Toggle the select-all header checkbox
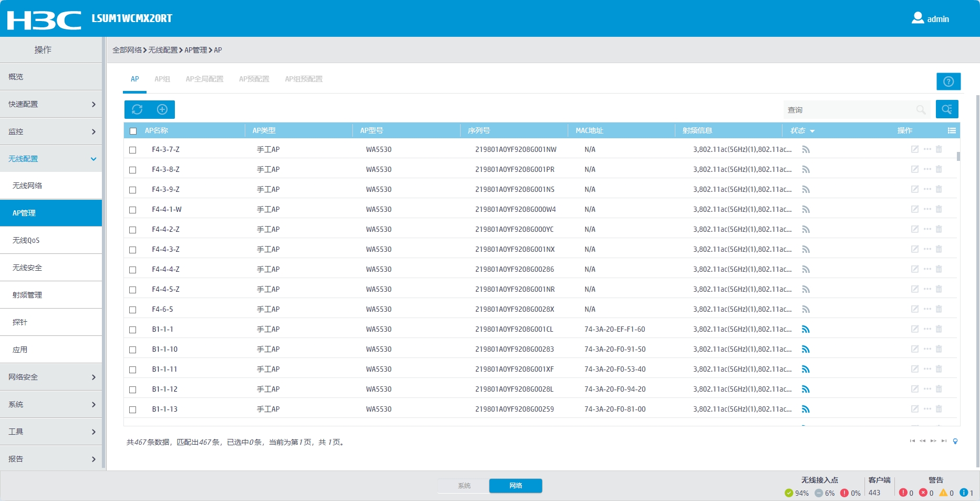The width and height of the screenshot is (980, 501). pos(133,131)
